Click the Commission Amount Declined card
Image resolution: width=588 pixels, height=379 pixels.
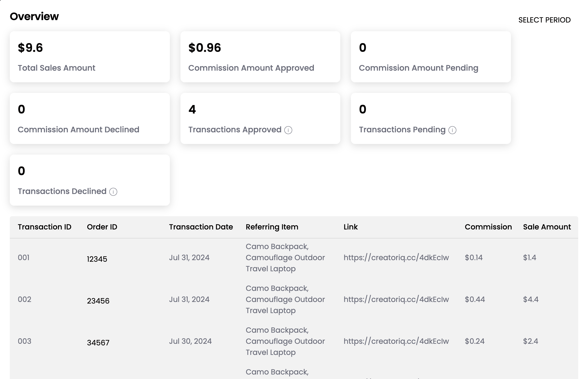pyautogui.click(x=90, y=118)
